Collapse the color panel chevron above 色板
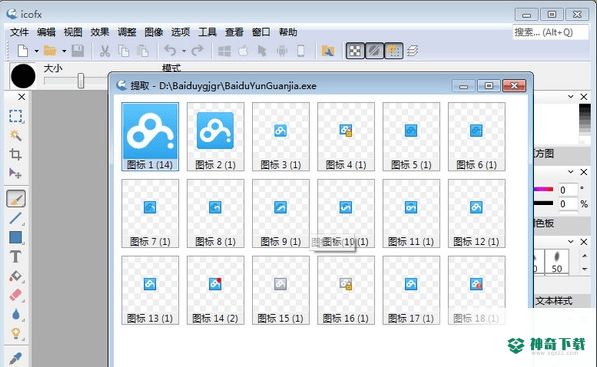597x367 pixels. [x=571, y=172]
